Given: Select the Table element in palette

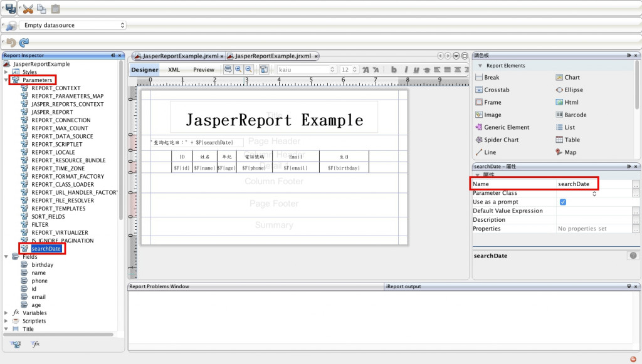Looking at the screenshot, I should pyautogui.click(x=567, y=140).
